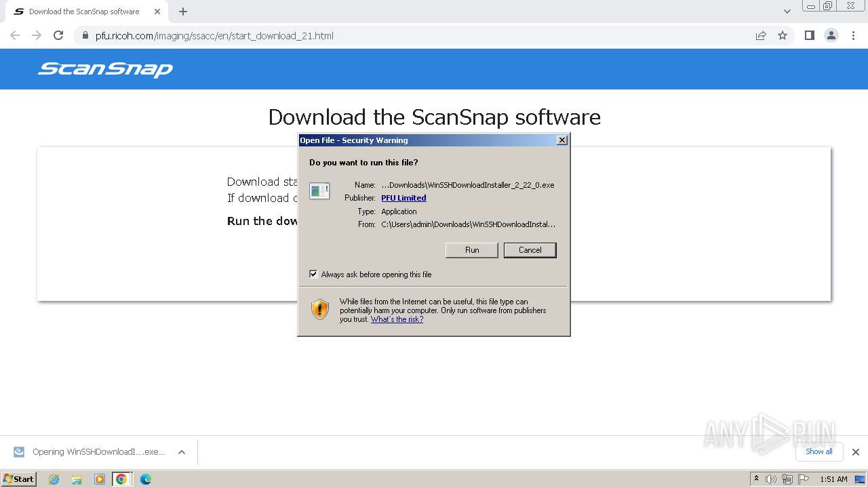Open the Chrome profile avatar menu
This screenshot has width=868, height=488.
831,35
